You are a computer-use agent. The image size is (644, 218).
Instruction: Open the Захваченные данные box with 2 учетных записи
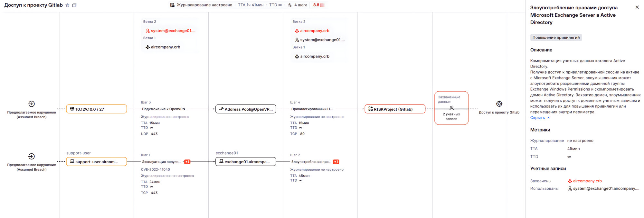451,108
